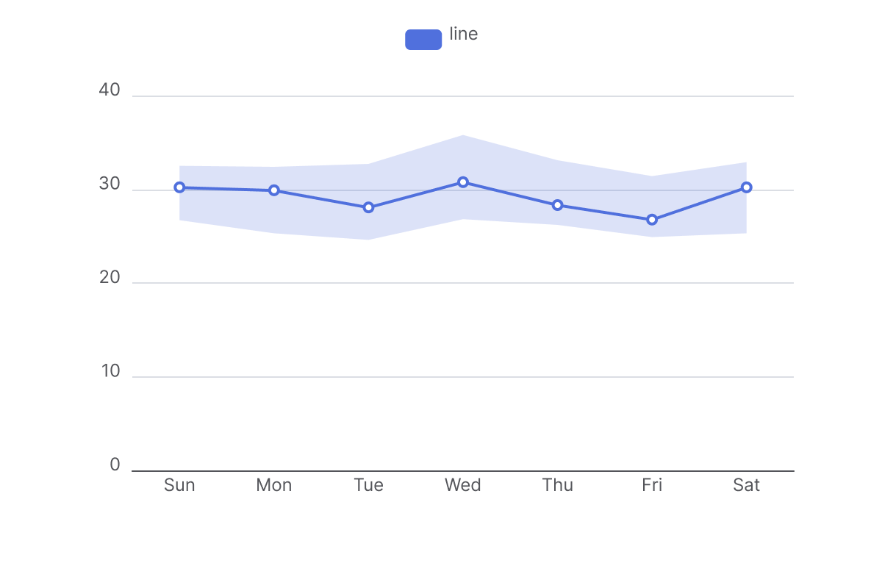Toggle the line series legend swatch
Screen dimensions: 882x588
click(x=423, y=40)
